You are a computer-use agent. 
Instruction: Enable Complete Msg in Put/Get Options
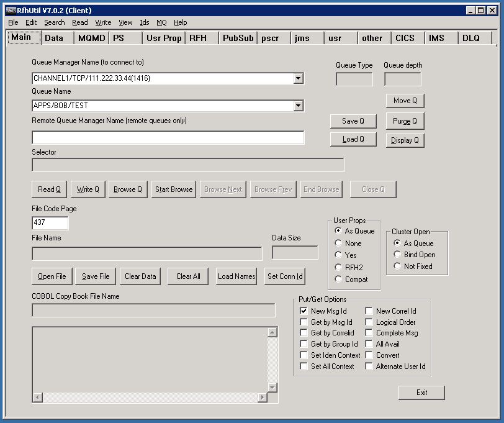[x=369, y=332]
